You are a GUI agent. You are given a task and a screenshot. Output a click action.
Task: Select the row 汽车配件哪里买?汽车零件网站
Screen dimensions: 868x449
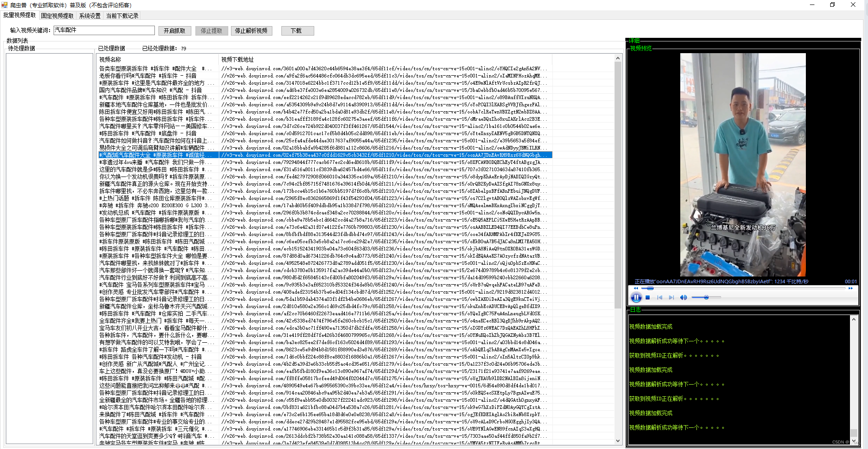pyautogui.click(x=325, y=126)
